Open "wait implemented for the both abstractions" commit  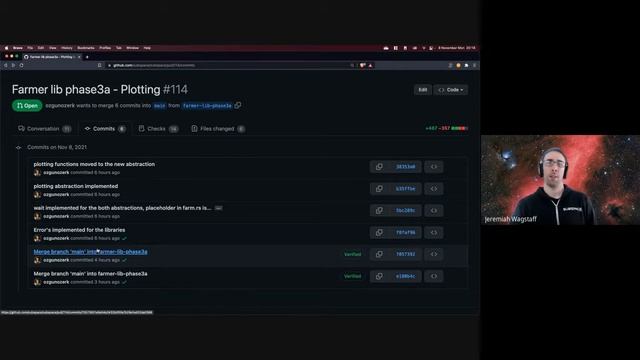click(122, 208)
